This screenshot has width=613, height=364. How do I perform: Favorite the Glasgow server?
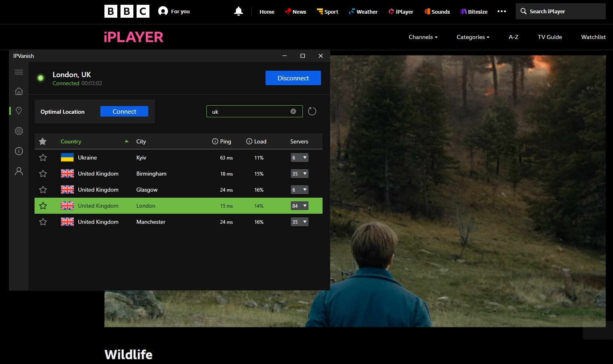click(x=43, y=190)
